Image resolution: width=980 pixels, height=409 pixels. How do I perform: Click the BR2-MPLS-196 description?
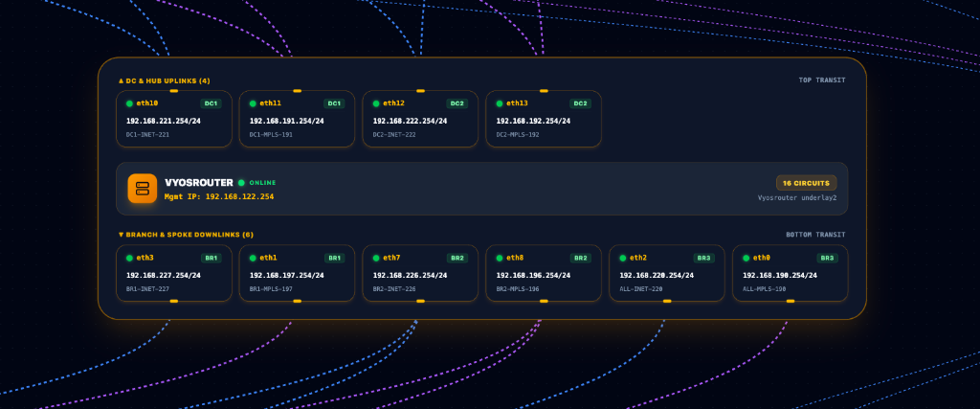point(518,289)
